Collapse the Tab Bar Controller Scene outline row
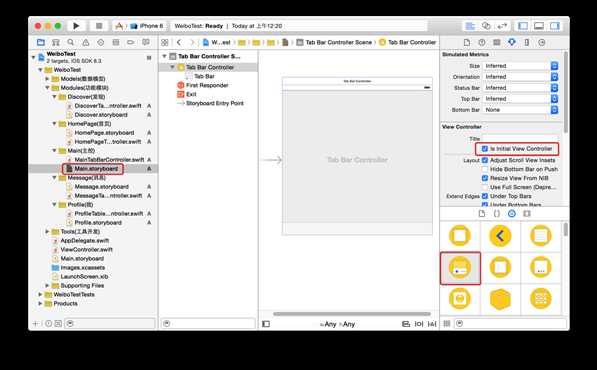This screenshot has height=370, width=597. [164, 56]
